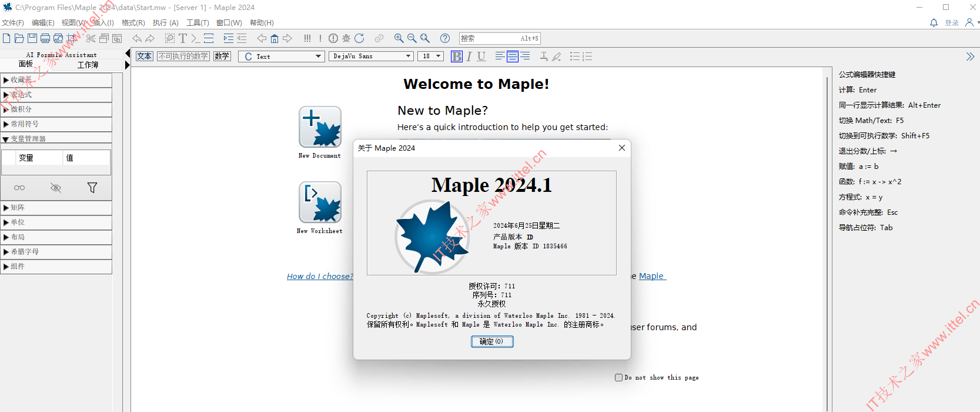Expand the right panel with the double chevron

tap(970, 57)
